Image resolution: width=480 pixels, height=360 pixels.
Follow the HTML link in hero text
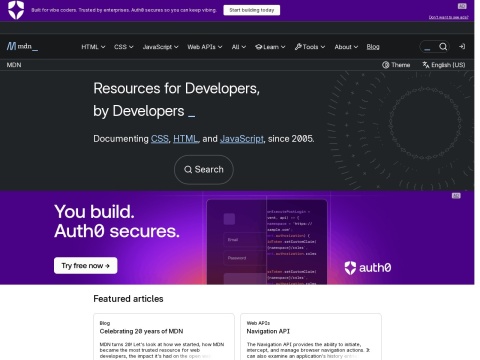click(185, 139)
